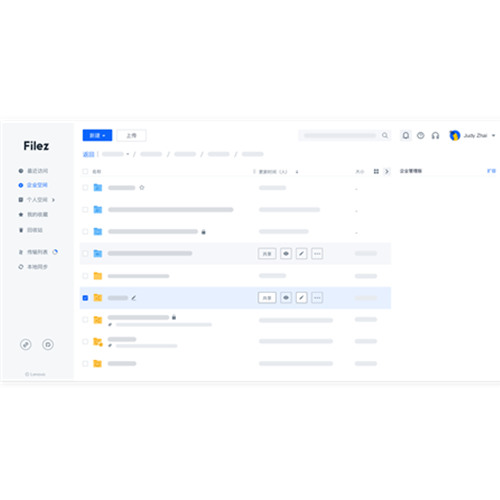The image size is (500, 500).
Task: Open the notification bell icon
Action: click(406, 135)
